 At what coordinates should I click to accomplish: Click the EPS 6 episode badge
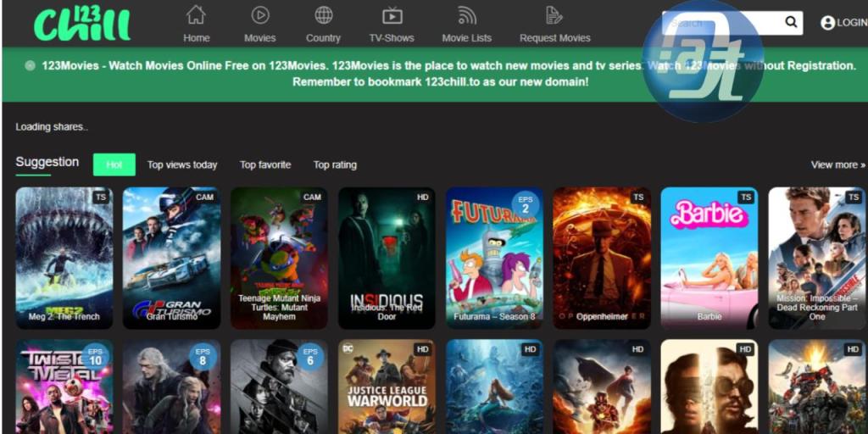click(310, 357)
